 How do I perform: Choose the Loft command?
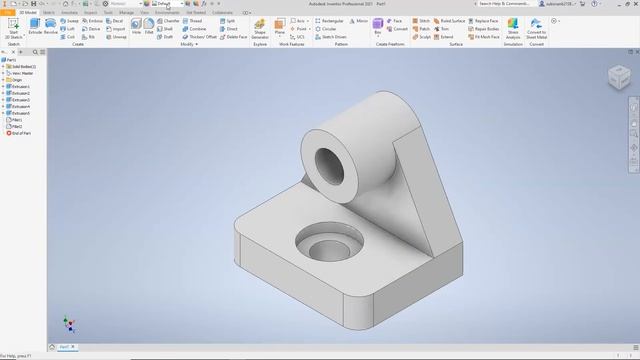pos(68,29)
